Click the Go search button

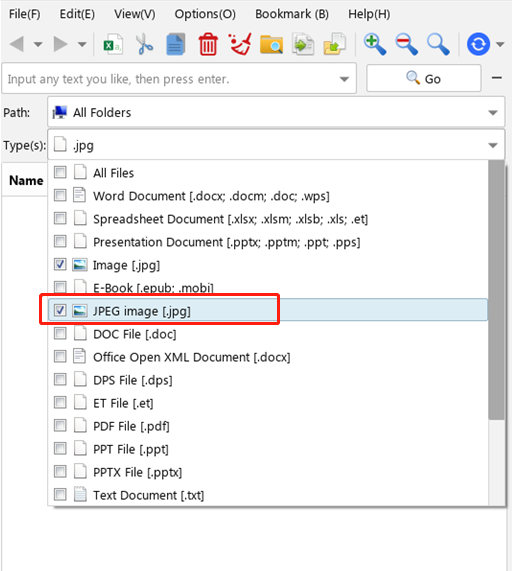(x=424, y=78)
